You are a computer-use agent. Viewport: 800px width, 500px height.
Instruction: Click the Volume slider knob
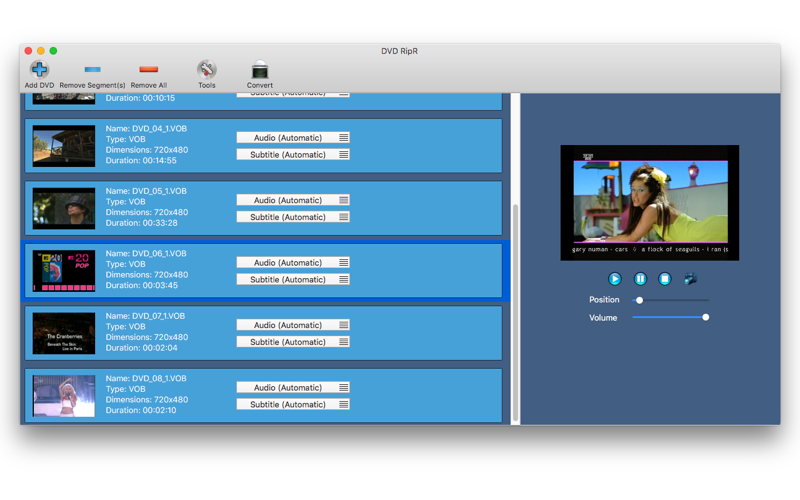click(x=706, y=317)
